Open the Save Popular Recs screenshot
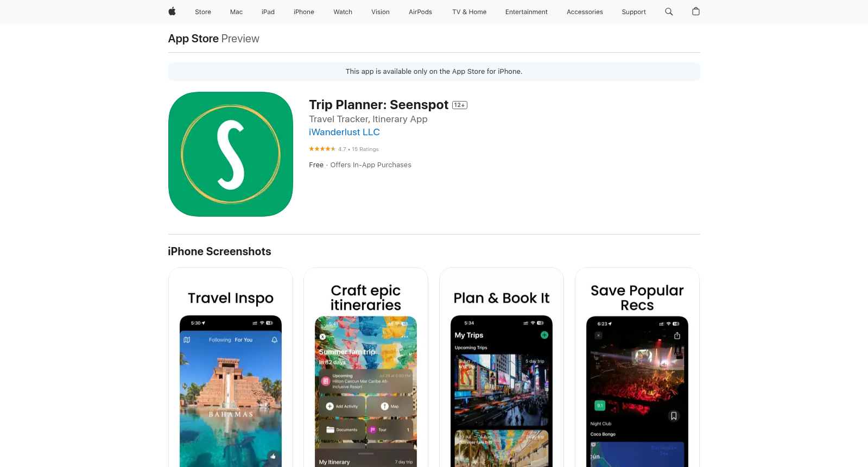868x467 pixels. (x=637, y=367)
